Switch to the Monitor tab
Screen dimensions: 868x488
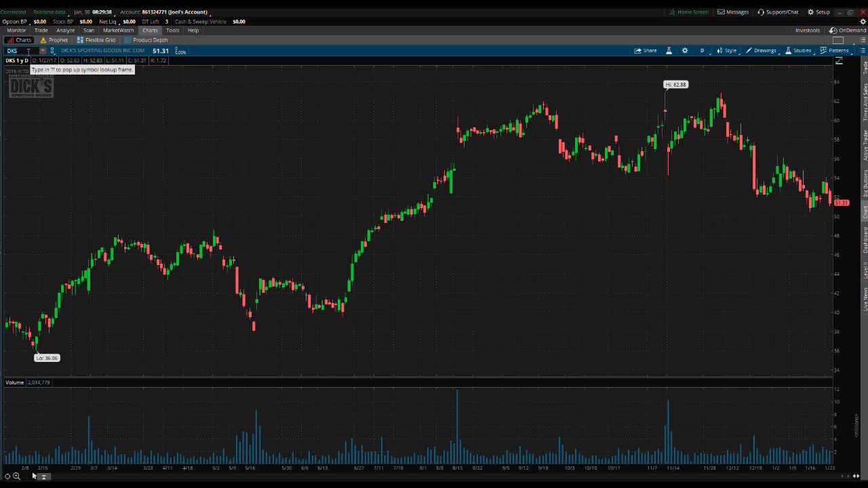[x=16, y=30]
